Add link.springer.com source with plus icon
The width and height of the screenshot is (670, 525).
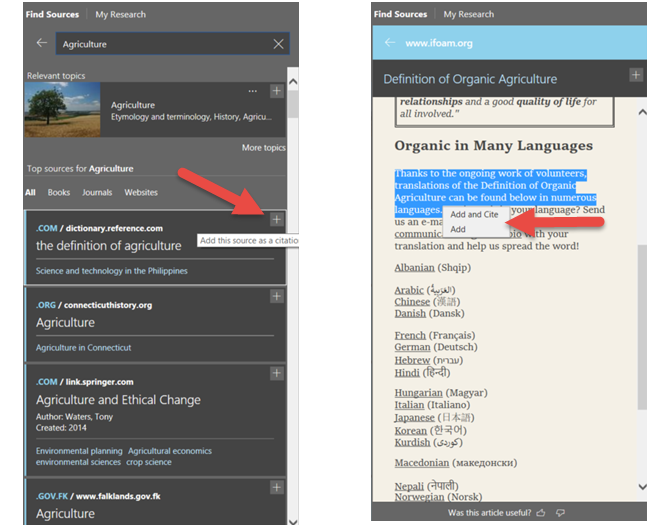pyautogui.click(x=276, y=373)
